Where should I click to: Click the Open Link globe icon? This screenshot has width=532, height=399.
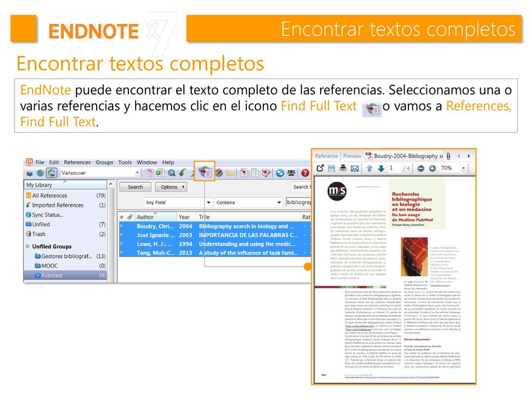[x=219, y=173]
